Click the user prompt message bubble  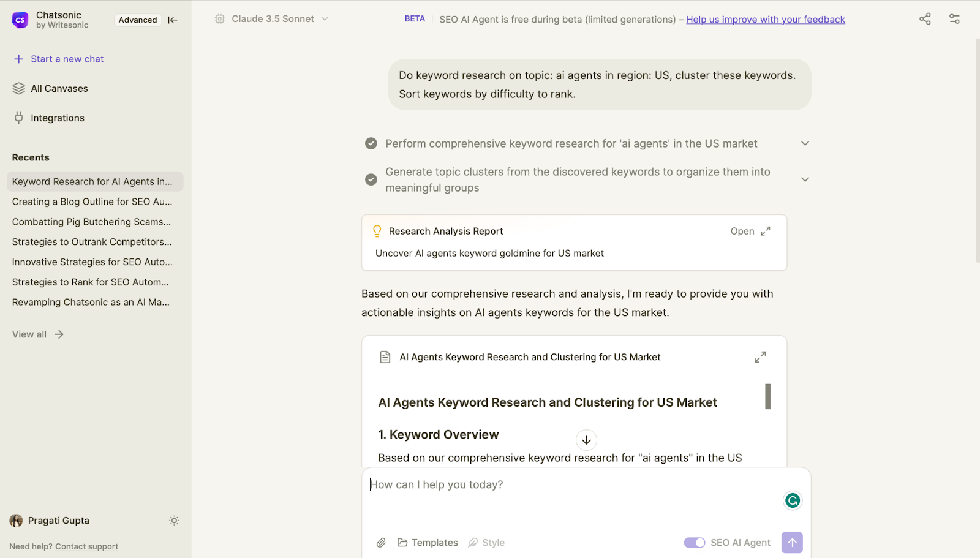coord(600,85)
